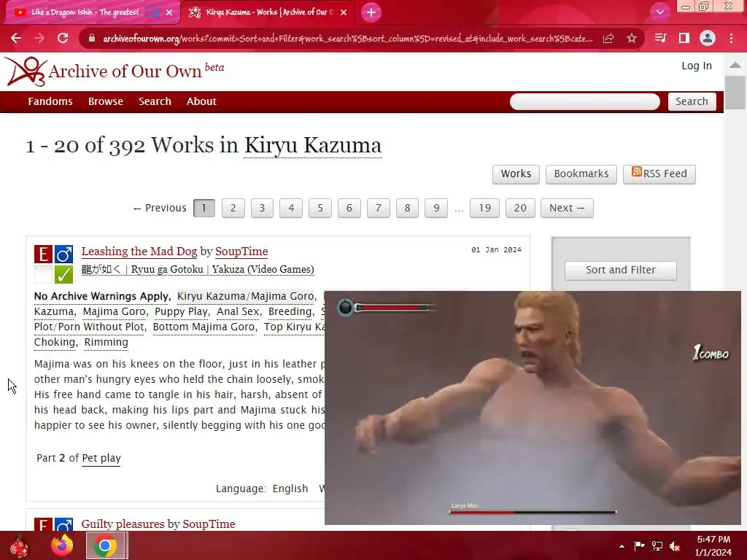Open the Kiryu Kazuma/Majima Goro relationship tag
The width and height of the screenshot is (747, 560).
pyautogui.click(x=245, y=296)
